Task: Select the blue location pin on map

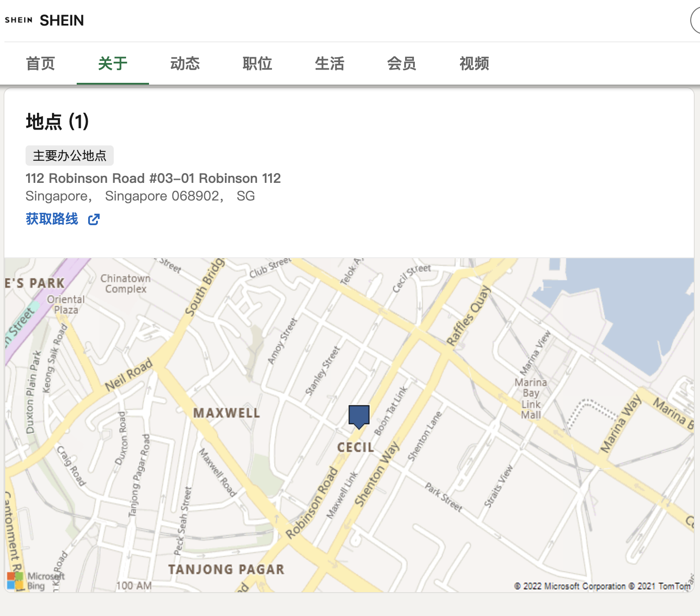Action: click(359, 416)
